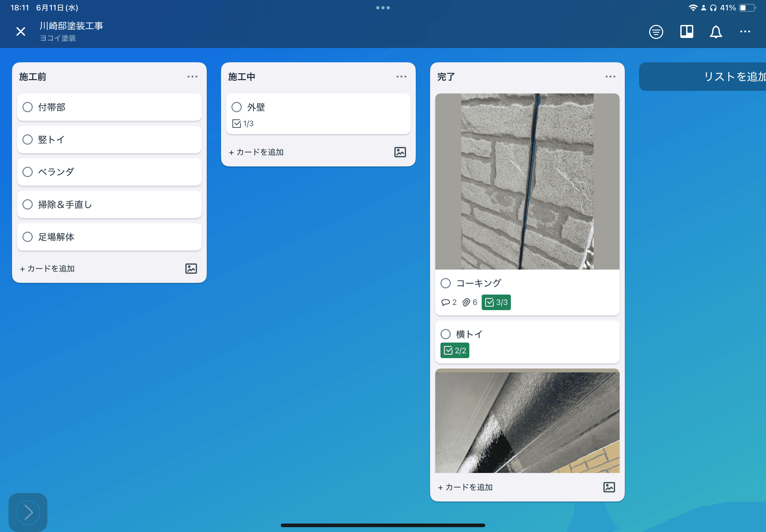Viewport: 766px width, 532px height.
Task: Open the boards switcher icon
Action: 686,32
